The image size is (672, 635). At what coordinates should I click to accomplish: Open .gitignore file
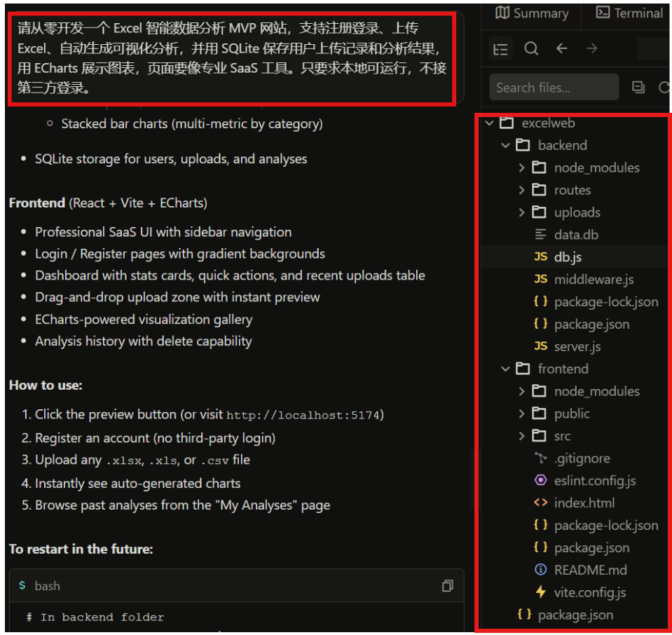[x=582, y=458]
